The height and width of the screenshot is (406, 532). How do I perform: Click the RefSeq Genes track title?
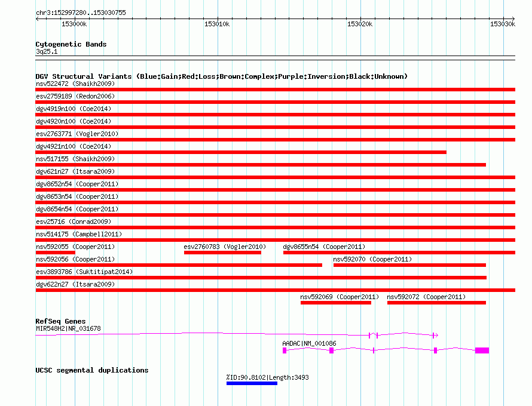coord(60,321)
